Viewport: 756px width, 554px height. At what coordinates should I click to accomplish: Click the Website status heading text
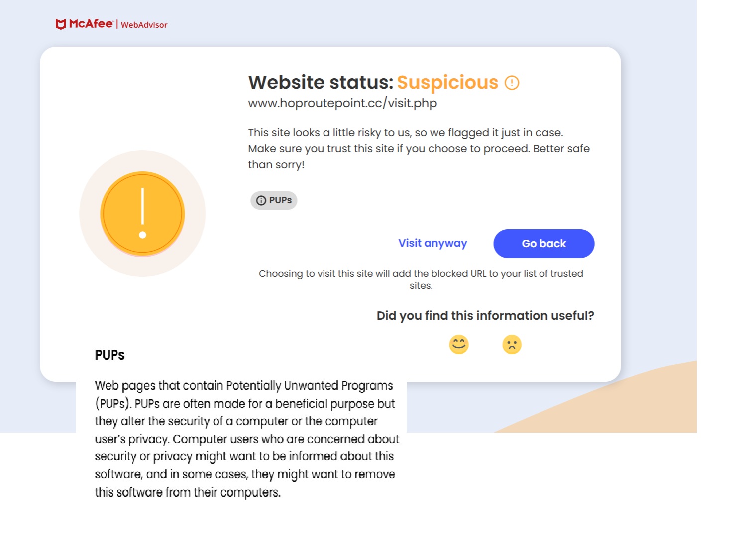[x=321, y=82]
